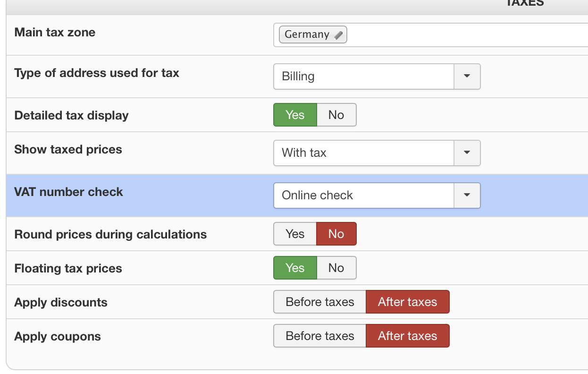588x374 pixels.
Task: Click the TAXES section header
Action: [x=525, y=3]
